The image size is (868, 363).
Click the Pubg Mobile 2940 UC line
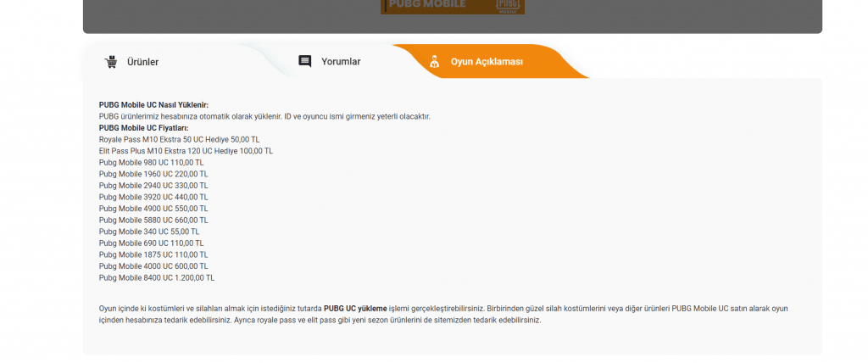(153, 185)
